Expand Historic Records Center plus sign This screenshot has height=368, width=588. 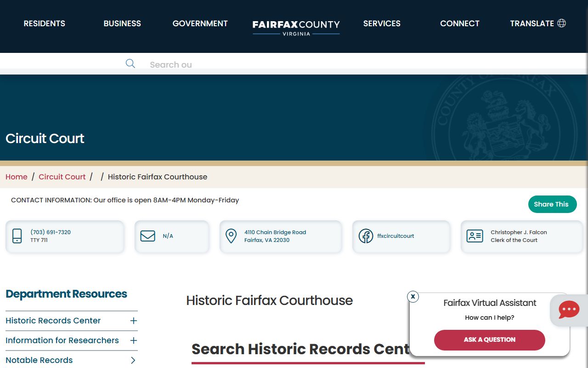pyautogui.click(x=134, y=321)
